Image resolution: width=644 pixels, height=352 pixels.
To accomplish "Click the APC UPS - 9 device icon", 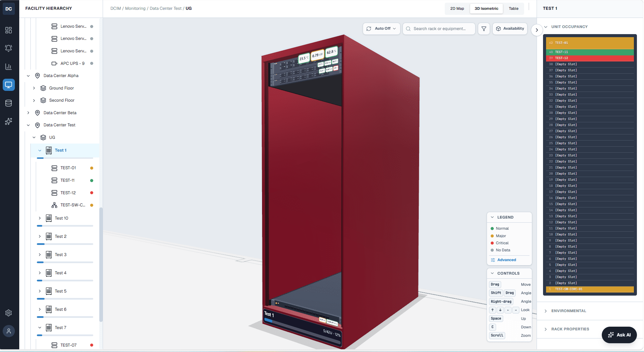I will (x=54, y=64).
